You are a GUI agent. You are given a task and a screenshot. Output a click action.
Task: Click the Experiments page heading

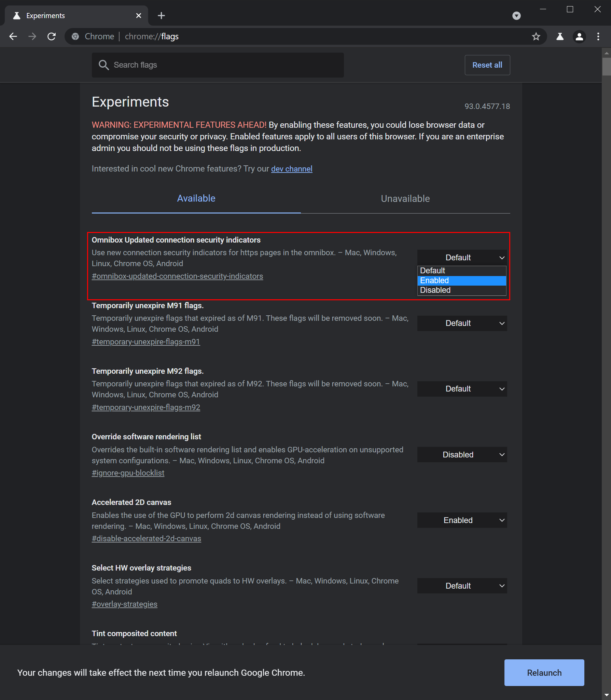pos(130,102)
